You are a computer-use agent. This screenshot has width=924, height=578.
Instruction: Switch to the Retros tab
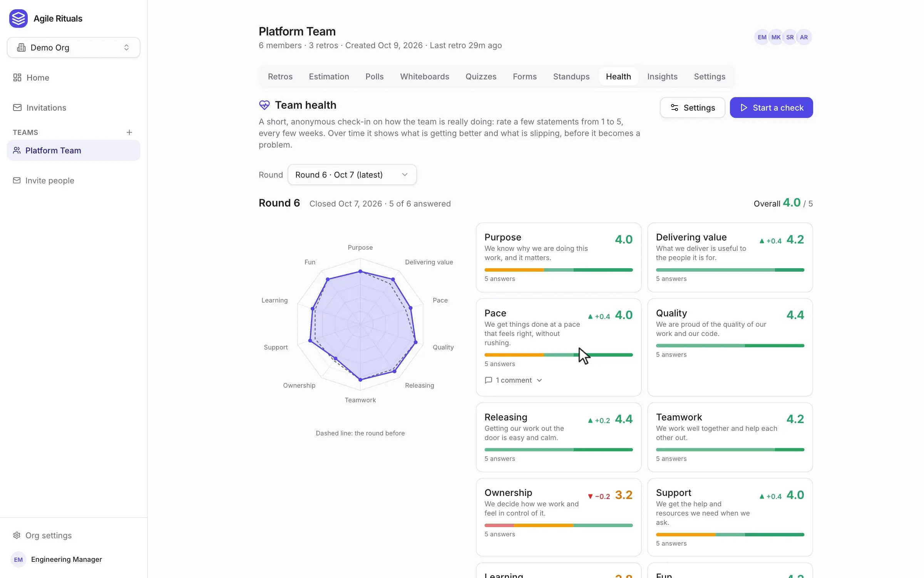click(280, 76)
